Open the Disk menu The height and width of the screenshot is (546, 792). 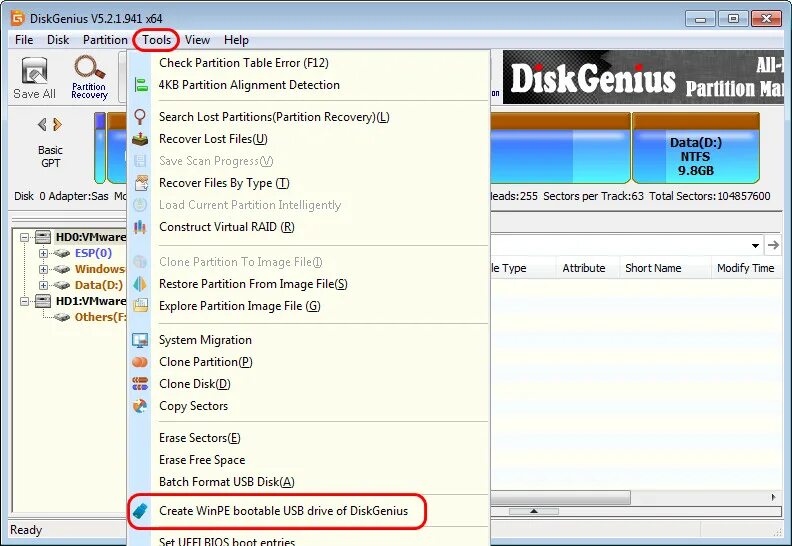[58, 39]
